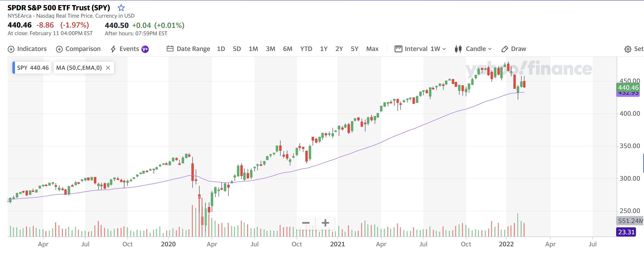
Task: Click the Comparison plus circle icon
Action: [59, 49]
